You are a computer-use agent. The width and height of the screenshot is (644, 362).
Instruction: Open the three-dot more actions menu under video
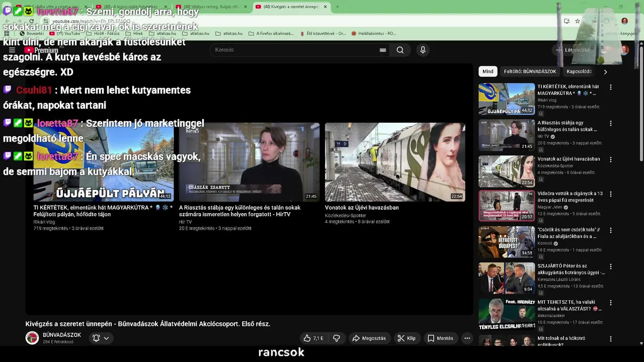pos(467,338)
